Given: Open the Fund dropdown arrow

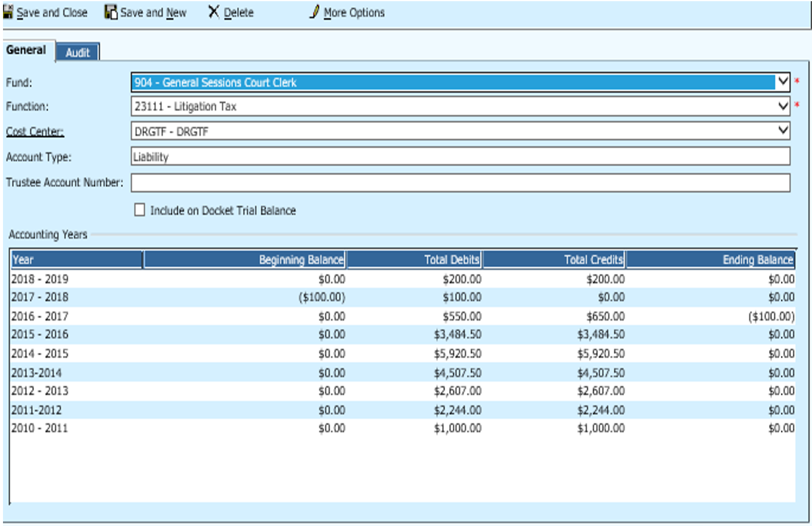Looking at the screenshot, I should [x=783, y=82].
